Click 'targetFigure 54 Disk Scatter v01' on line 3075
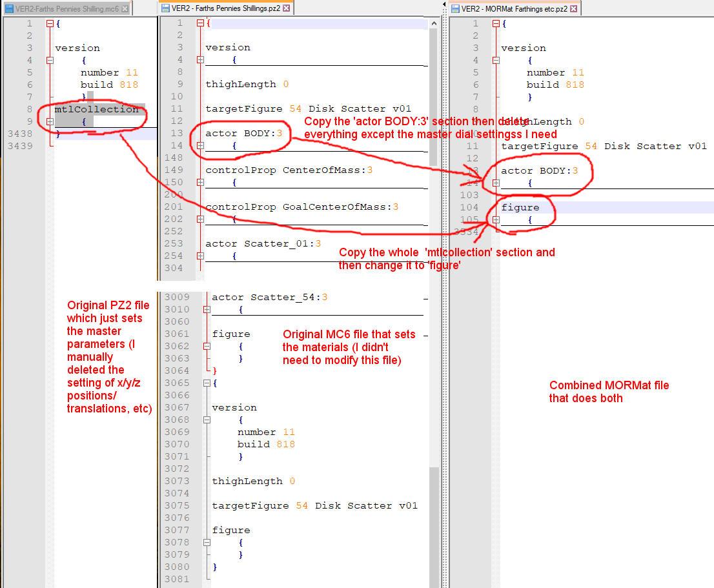Viewport: 714px width, 588px height. [314, 506]
